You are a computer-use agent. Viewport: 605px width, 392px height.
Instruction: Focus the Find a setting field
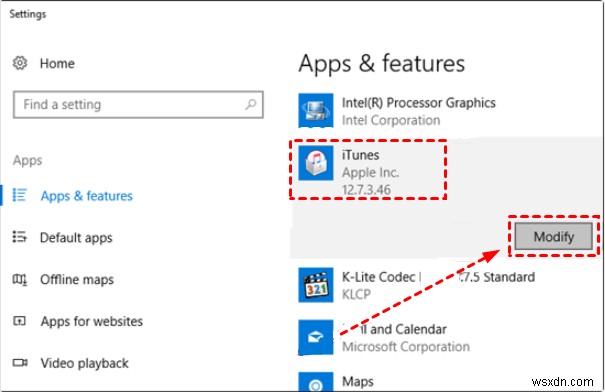tap(138, 105)
